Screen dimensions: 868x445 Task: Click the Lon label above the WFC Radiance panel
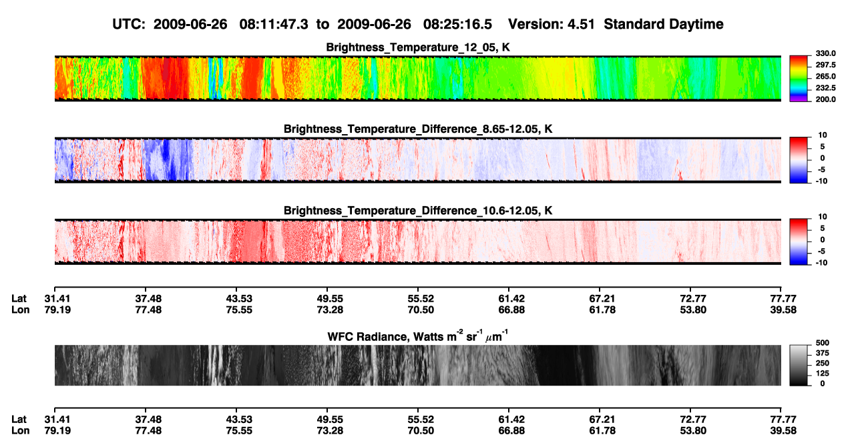tap(19, 309)
